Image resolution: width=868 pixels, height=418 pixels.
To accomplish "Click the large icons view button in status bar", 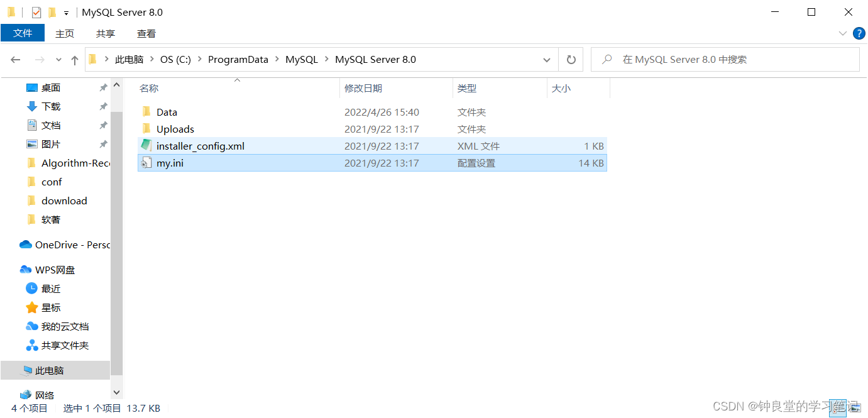I will coord(857,408).
